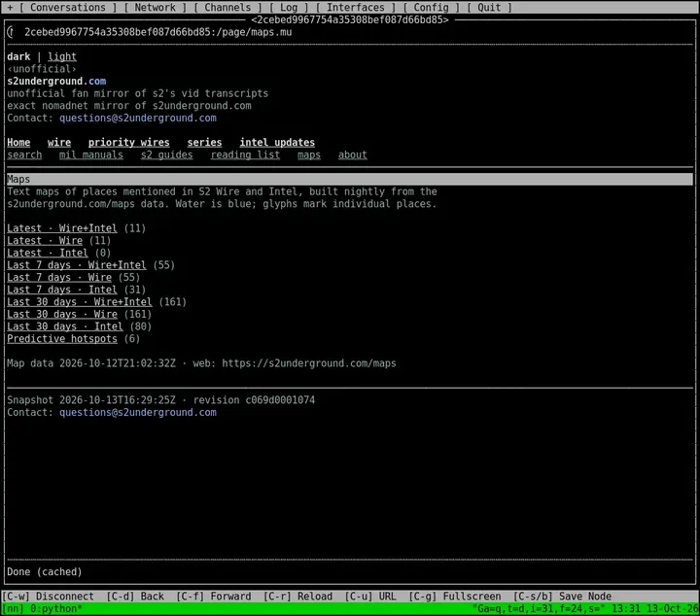Image resolution: width=700 pixels, height=616 pixels.
Task: Open the wire navigation link
Action: [x=59, y=143]
